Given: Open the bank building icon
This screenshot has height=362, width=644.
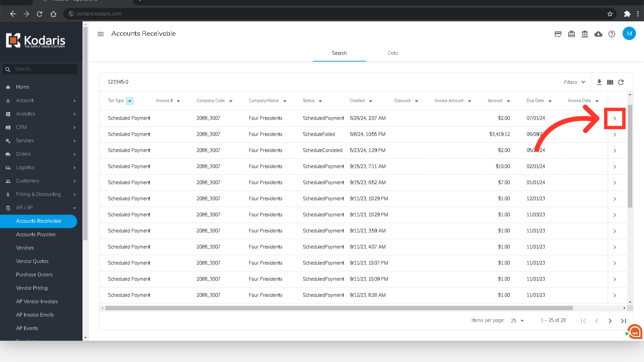Looking at the screenshot, I should coord(585,34).
